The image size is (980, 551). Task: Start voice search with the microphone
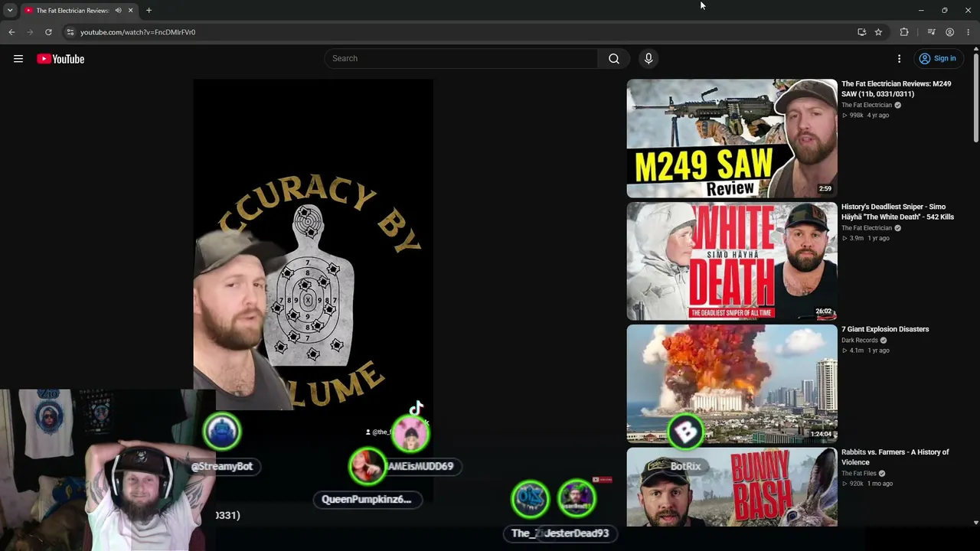click(648, 59)
